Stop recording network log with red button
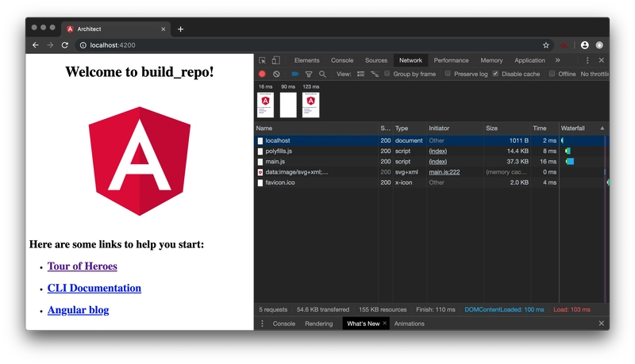635x364 pixels. (262, 74)
